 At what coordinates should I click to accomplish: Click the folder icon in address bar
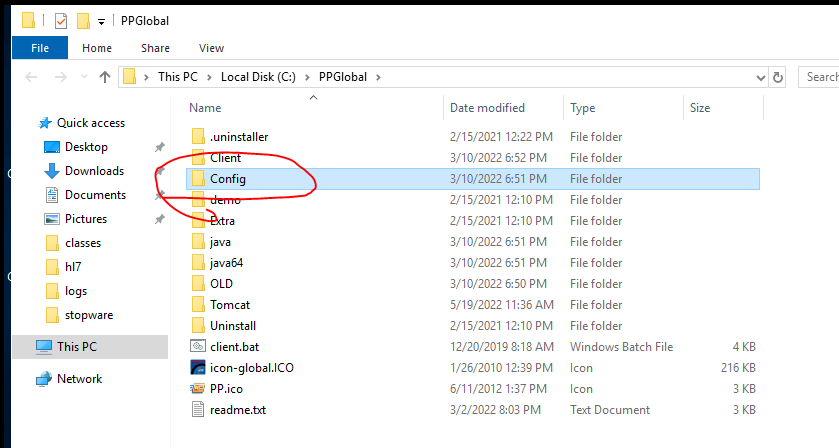pyautogui.click(x=129, y=77)
